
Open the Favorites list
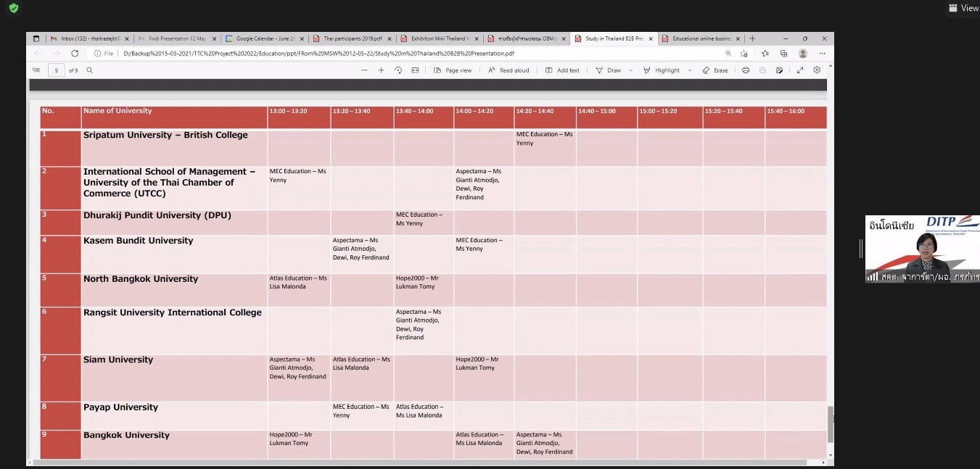pos(765,54)
